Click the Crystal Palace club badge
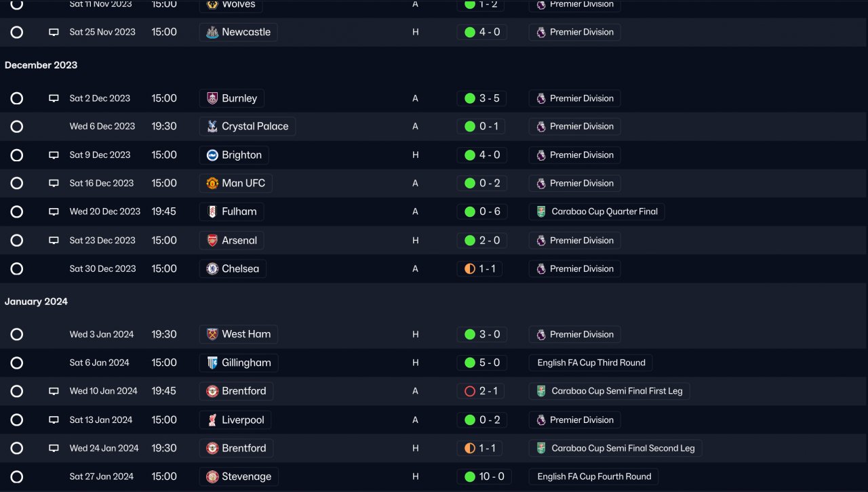 [212, 126]
